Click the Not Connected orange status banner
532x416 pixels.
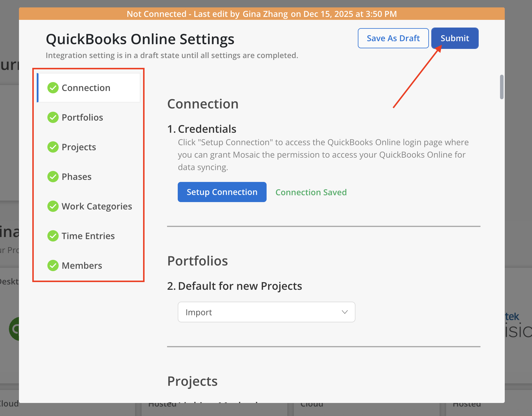(x=262, y=14)
